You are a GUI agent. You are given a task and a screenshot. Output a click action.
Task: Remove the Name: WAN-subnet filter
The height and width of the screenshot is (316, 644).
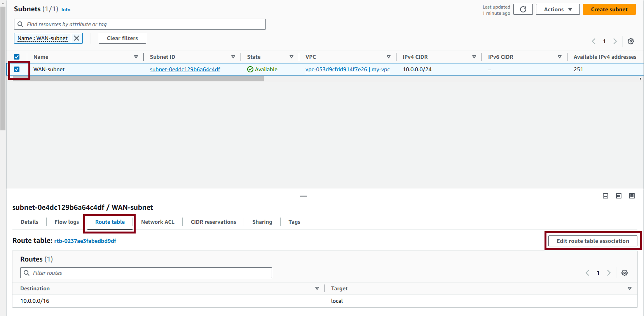(77, 38)
